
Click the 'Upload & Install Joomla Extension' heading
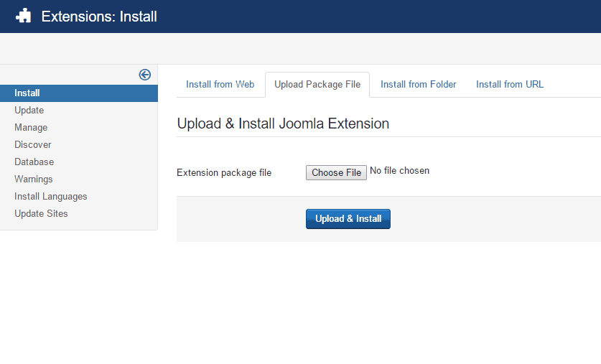coord(283,123)
